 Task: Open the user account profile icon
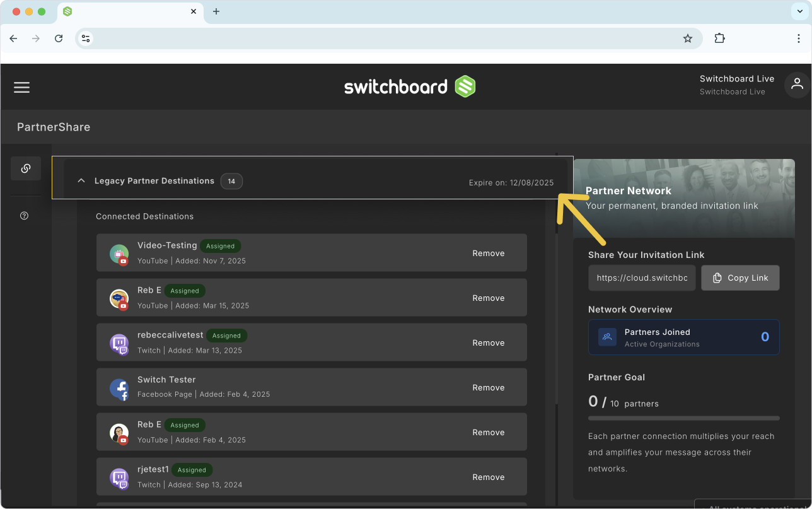point(797,85)
